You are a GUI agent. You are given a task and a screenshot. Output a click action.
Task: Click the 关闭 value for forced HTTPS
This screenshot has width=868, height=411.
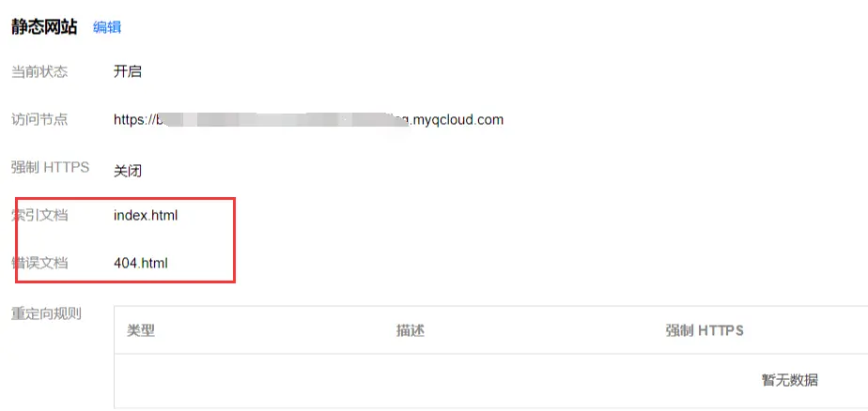(x=128, y=171)
